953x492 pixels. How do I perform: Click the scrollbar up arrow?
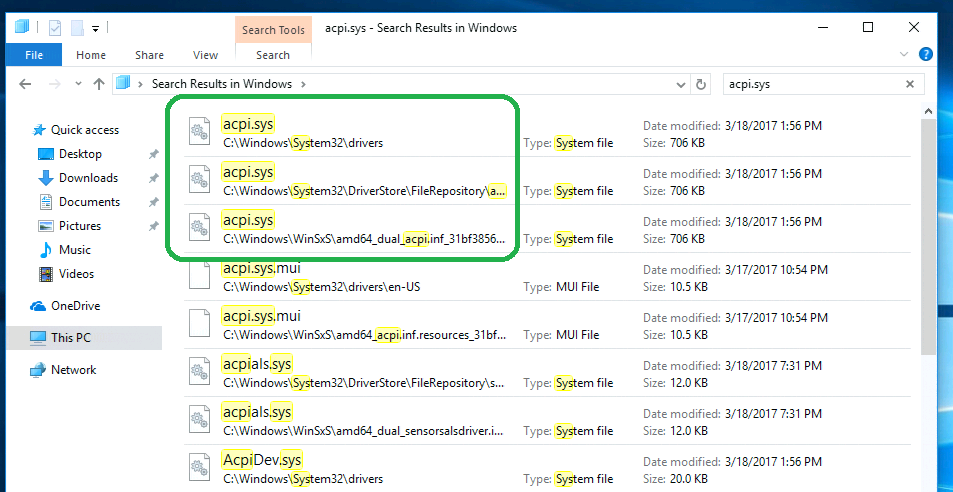(928, 111)
